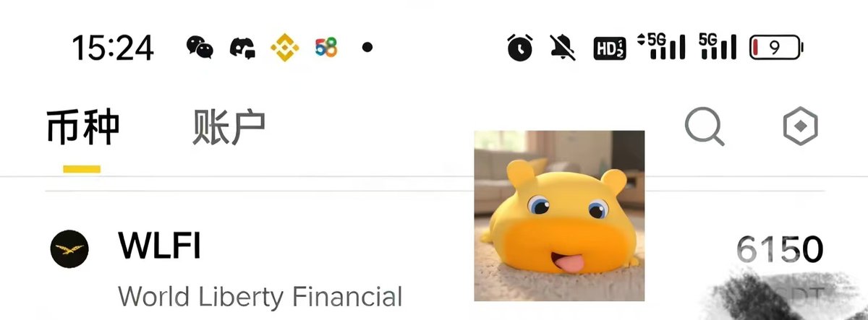Tap the WeChat notification icon
Screen dimensions: 868x320
(200, 48)
